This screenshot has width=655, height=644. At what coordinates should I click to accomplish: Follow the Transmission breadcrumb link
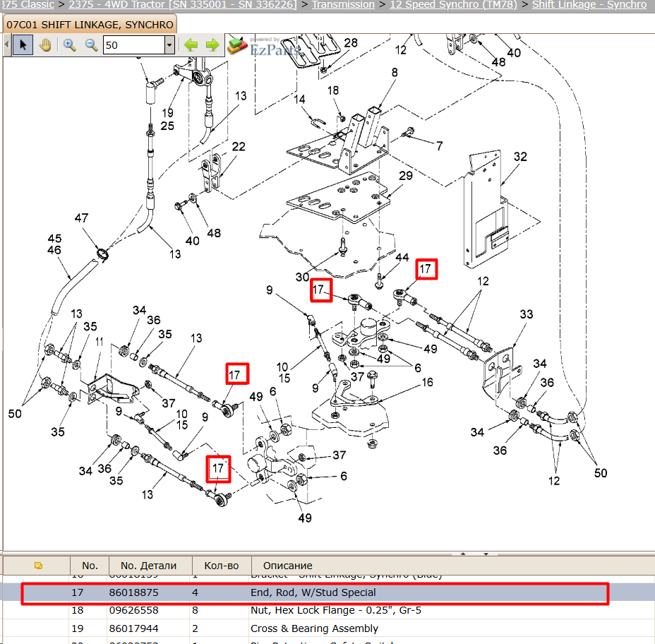(343, 5)
